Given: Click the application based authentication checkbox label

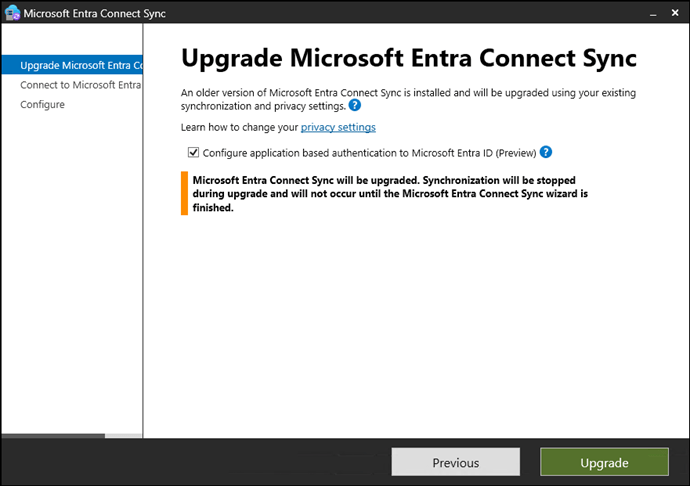Looking at the screenshot, I should pos(369,153).
